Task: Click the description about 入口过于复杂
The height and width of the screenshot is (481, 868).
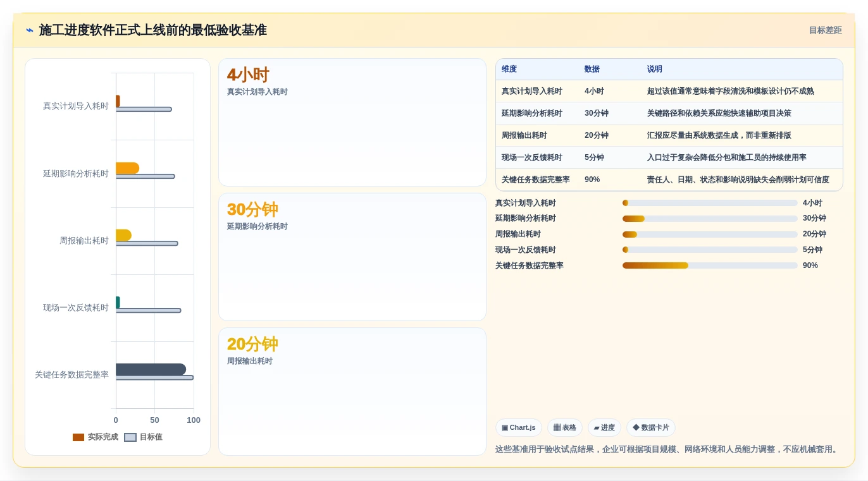Action: pos(726,158)
